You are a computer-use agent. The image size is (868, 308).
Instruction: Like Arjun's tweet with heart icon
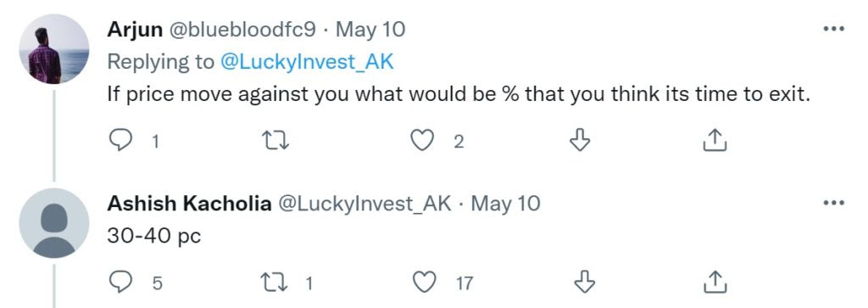[422, 141]
